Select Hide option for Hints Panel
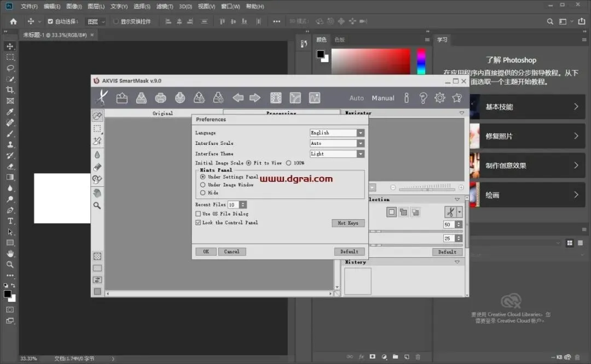 [203, 193]
